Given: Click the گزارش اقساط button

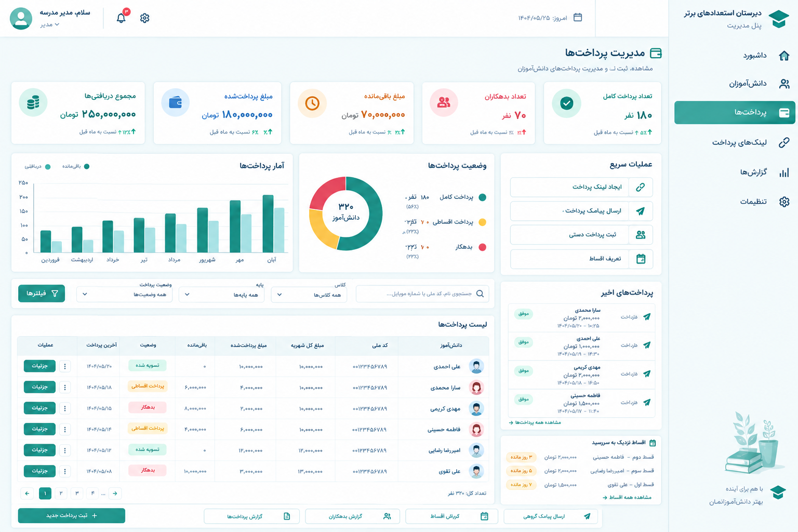Looking at the screenshot, I should point(451,516).
